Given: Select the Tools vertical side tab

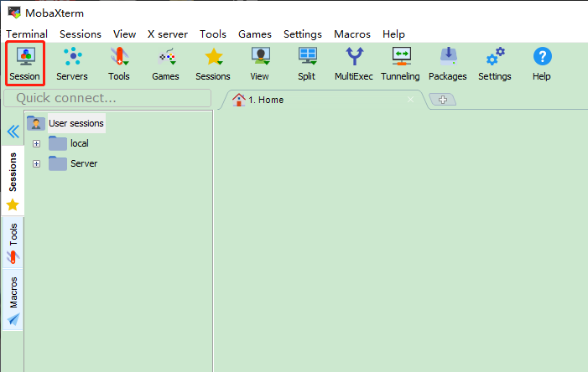Looking at the screenshot, I should 13,243.
